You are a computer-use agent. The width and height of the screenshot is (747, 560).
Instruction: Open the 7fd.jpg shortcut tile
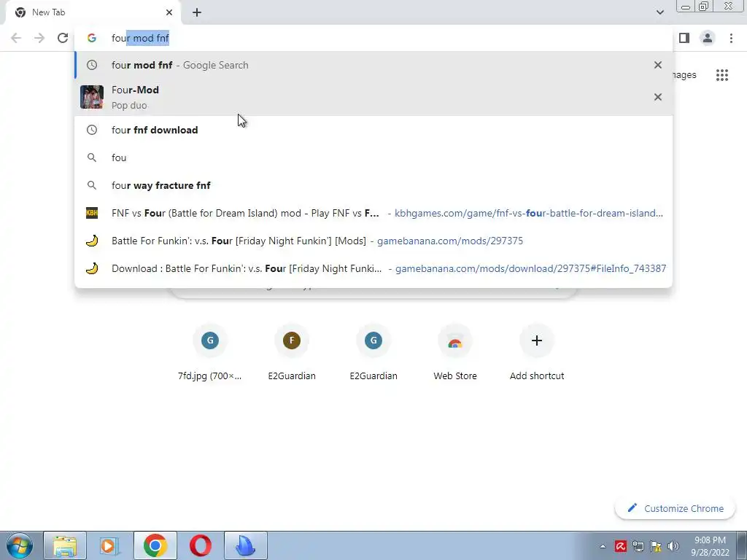(x=209, y=352)
